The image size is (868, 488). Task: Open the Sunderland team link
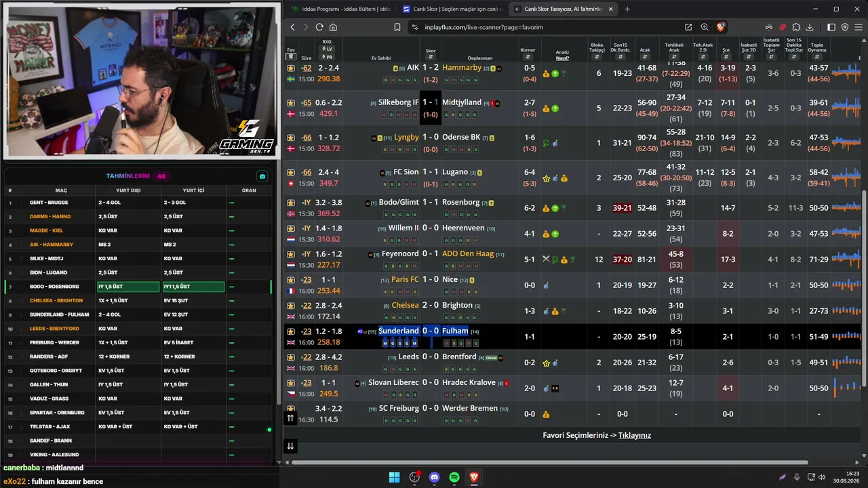399,331
